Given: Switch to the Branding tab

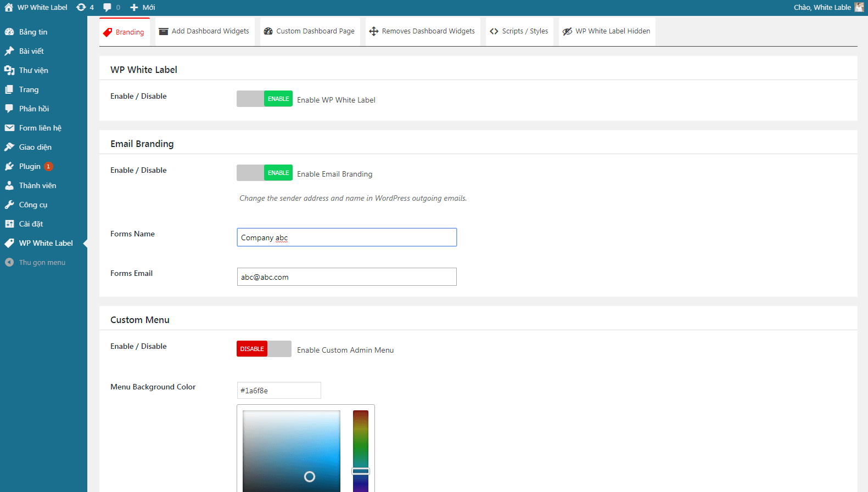Looking at the screenshot, I should click(125, 32).
